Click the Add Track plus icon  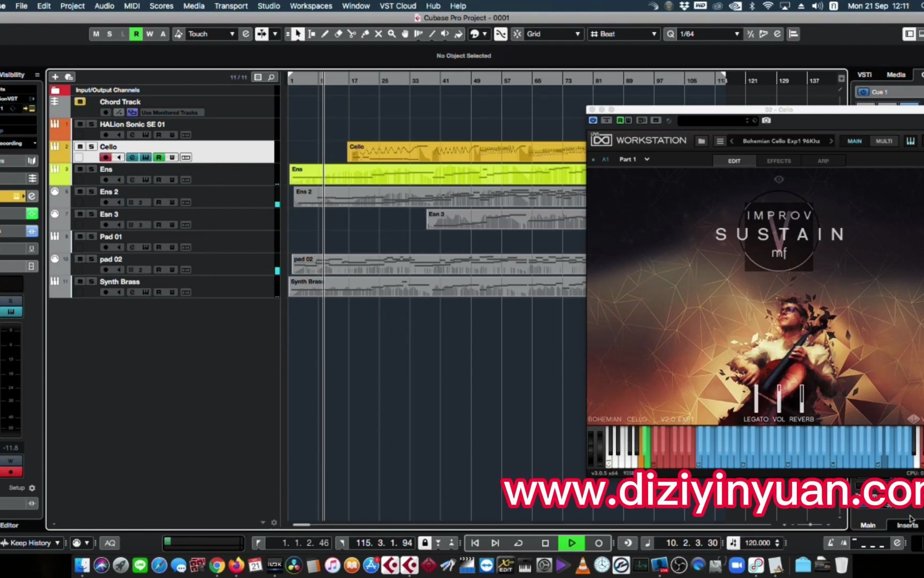point(55,77)
